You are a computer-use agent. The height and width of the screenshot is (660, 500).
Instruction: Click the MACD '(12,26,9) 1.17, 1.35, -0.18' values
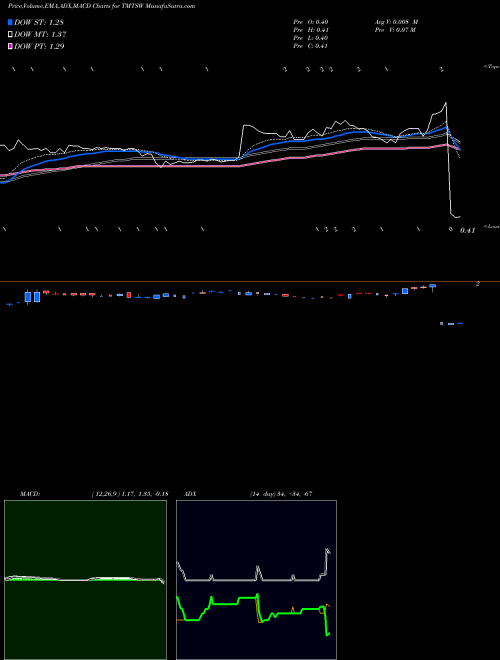click(x=130, y=494)
